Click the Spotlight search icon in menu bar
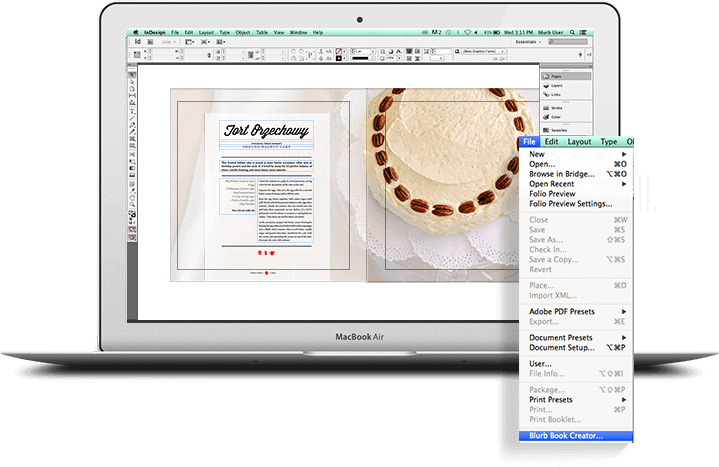 point(575,32)
